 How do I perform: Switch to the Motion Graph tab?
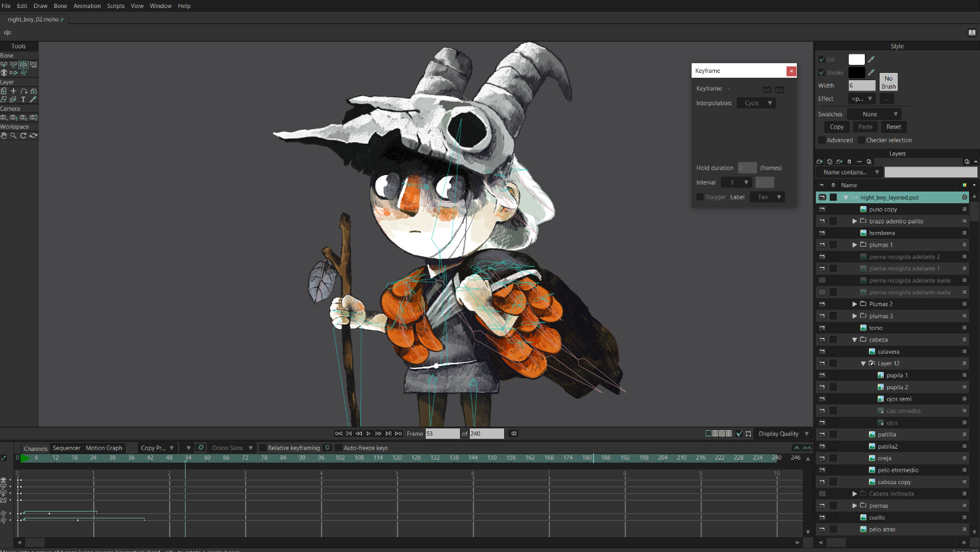104,448
